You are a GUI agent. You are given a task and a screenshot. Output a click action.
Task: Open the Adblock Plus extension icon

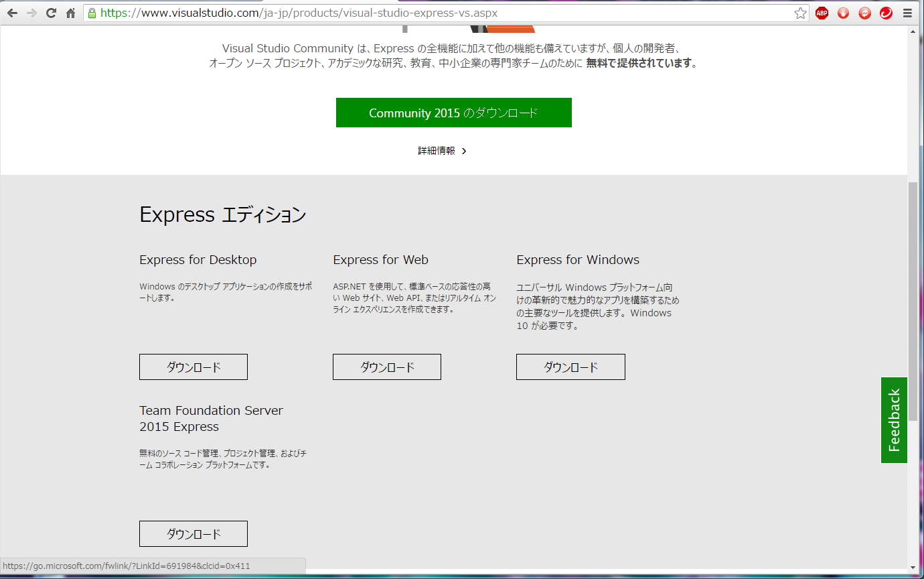coord(822,13)
